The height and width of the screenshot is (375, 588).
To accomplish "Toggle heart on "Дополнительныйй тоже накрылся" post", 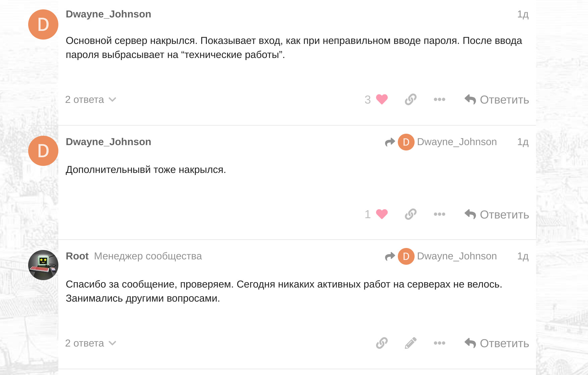I will click(x=382, y=214).
